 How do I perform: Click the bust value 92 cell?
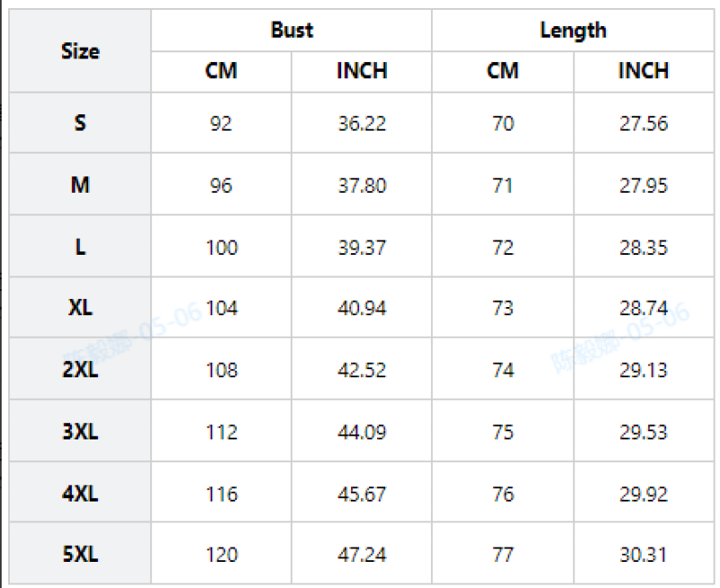tap(221, 123)
